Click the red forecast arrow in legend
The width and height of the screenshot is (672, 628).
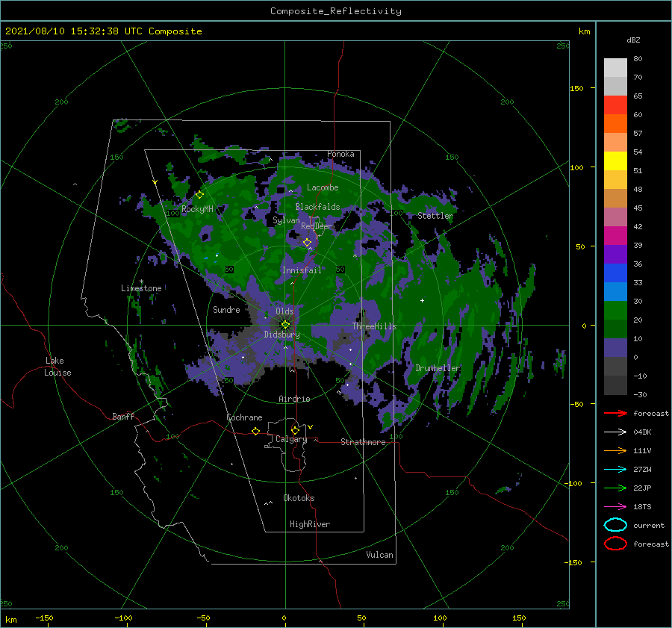point(615,413)
